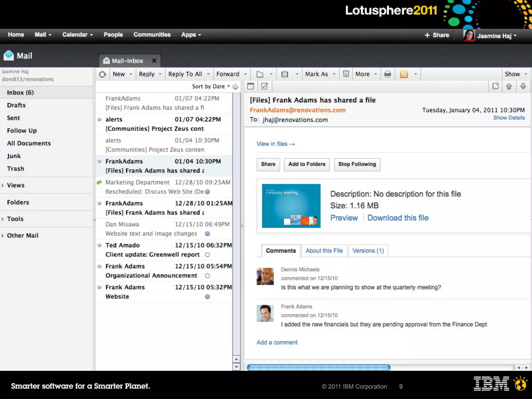This screenshot has width=532, height=399.
Task: Switch to Versions (1) tab
Action: pos(368,251)
